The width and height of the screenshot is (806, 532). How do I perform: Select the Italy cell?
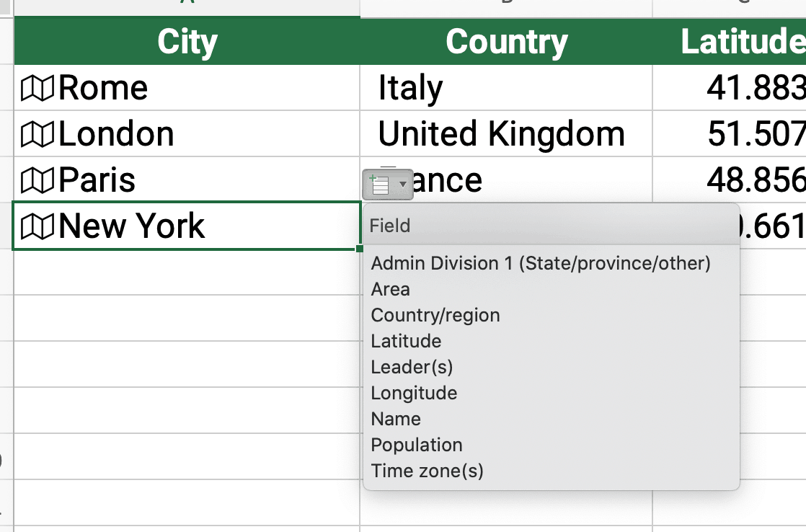[506, 87]
